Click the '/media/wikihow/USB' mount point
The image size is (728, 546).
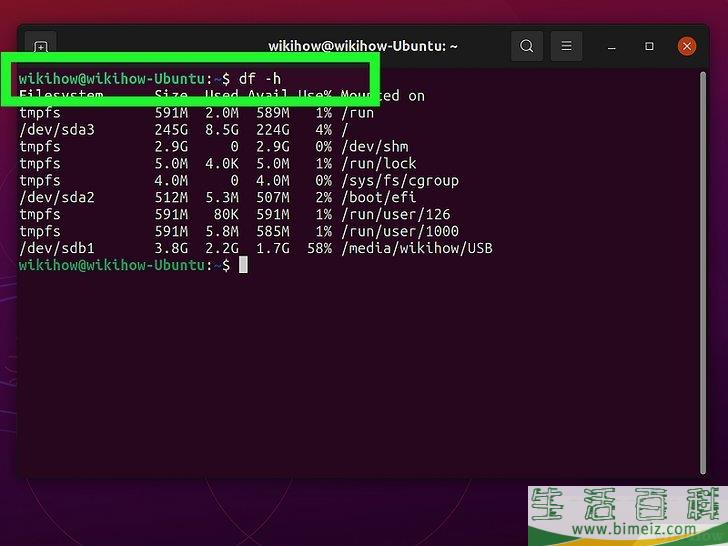tap(416, 248)
